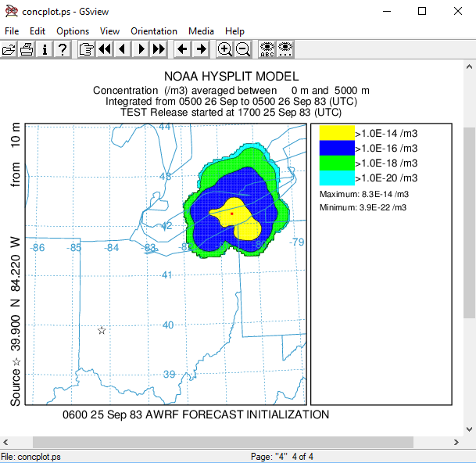Click the 'Page: "4" 4 of 4' status text

click(x=281, y=457)
